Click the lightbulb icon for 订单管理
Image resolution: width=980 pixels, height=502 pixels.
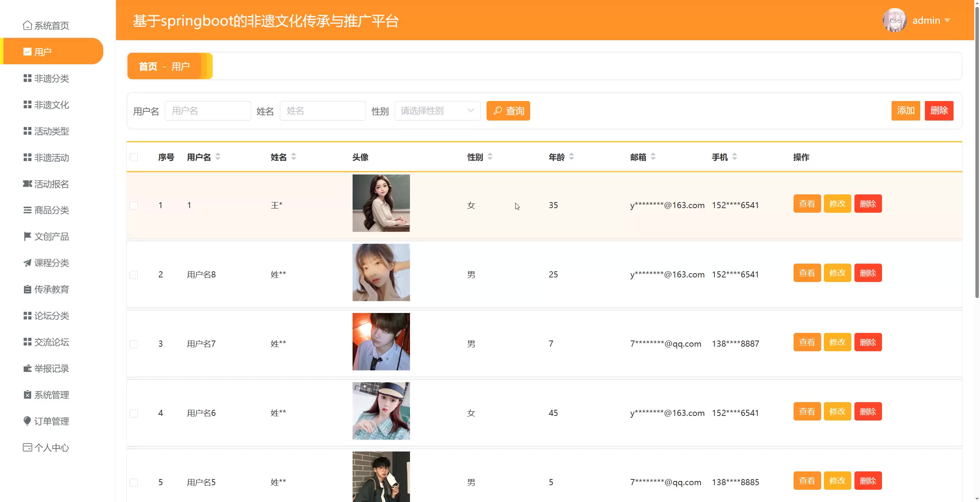pos(27,421)
